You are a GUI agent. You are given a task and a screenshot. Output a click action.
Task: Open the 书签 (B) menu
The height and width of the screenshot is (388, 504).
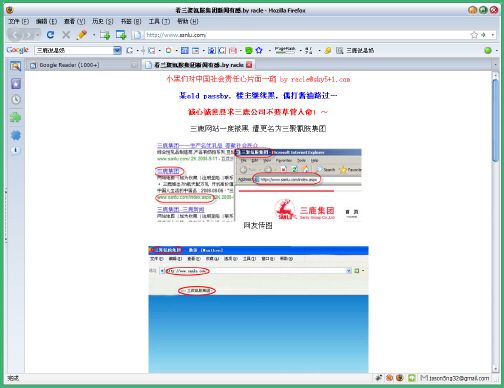point(131,21)
